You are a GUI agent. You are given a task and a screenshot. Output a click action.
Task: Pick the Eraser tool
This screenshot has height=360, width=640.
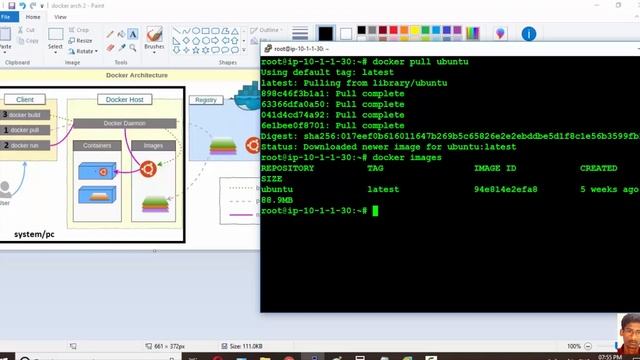coord(110,48)
